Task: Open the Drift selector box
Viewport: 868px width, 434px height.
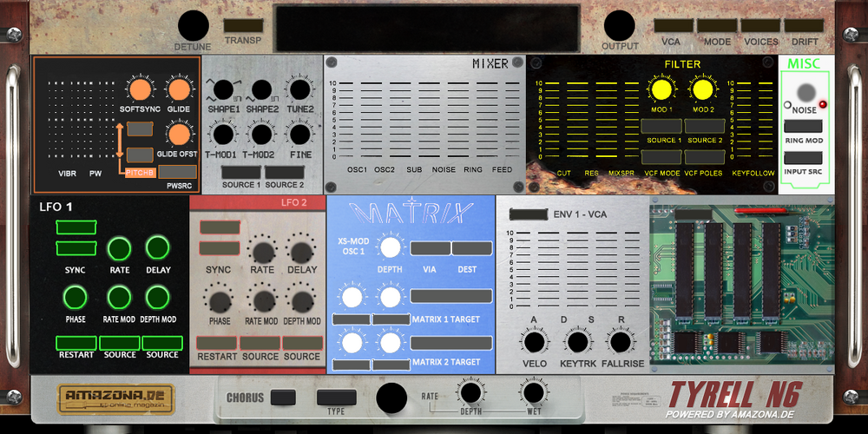Action: tap(804, 25)
